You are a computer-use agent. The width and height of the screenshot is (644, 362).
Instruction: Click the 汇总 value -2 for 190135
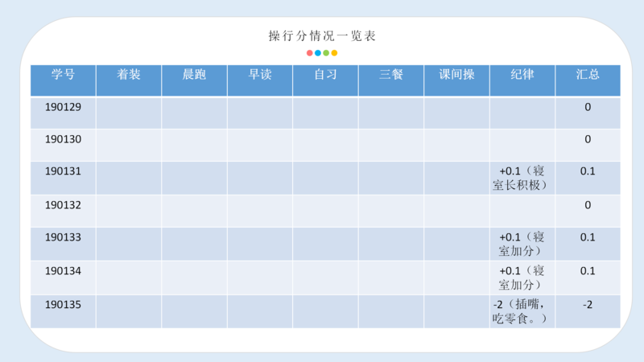click(588, 305)
